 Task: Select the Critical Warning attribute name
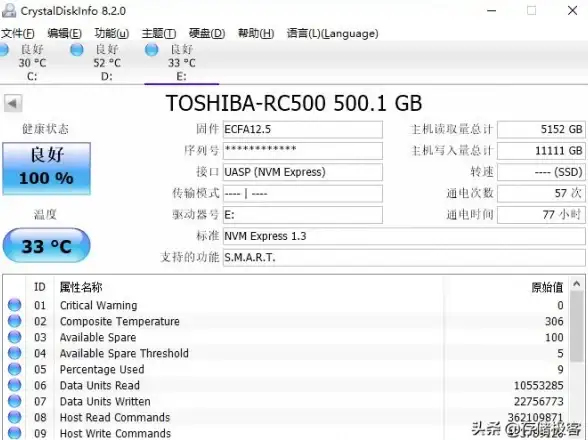(x=99, y=305)
